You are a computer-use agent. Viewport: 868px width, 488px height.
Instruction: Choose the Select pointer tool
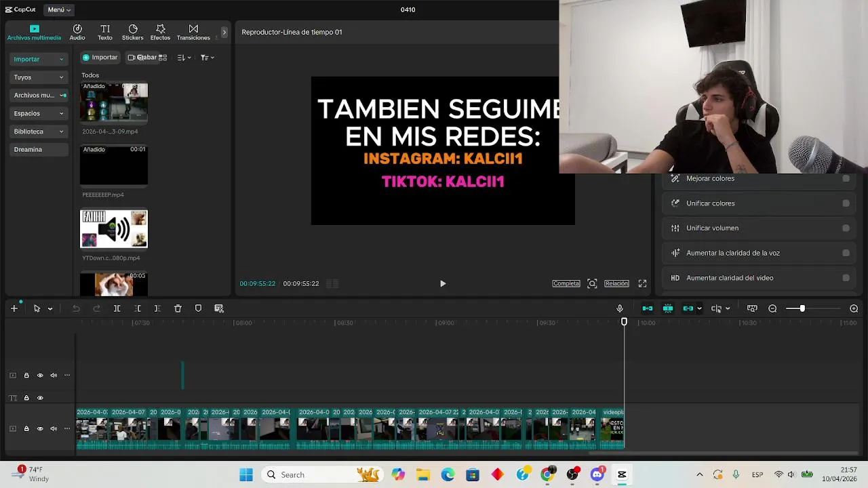click(37, 308)
